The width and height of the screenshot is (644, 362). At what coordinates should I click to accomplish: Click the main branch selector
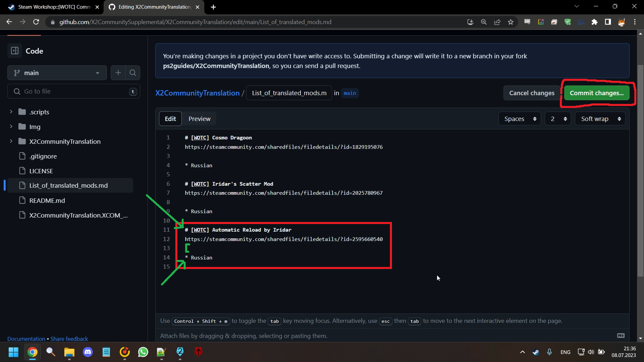click(x=57, y=72)
